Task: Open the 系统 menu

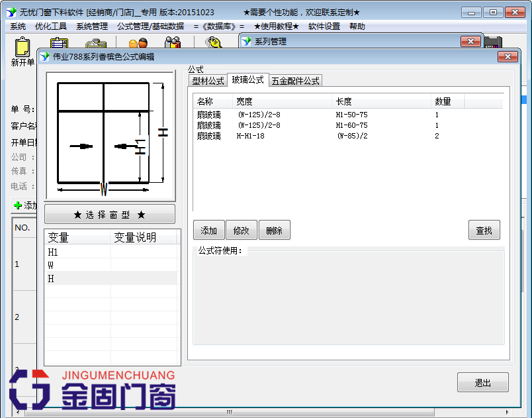Action: (17, 26)
